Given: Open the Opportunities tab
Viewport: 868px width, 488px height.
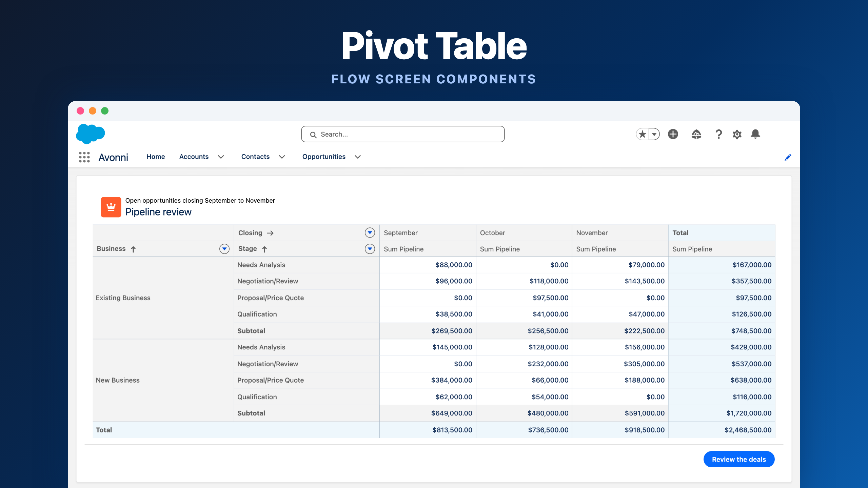Looking at the screenshot, I should tap(324, 157).
